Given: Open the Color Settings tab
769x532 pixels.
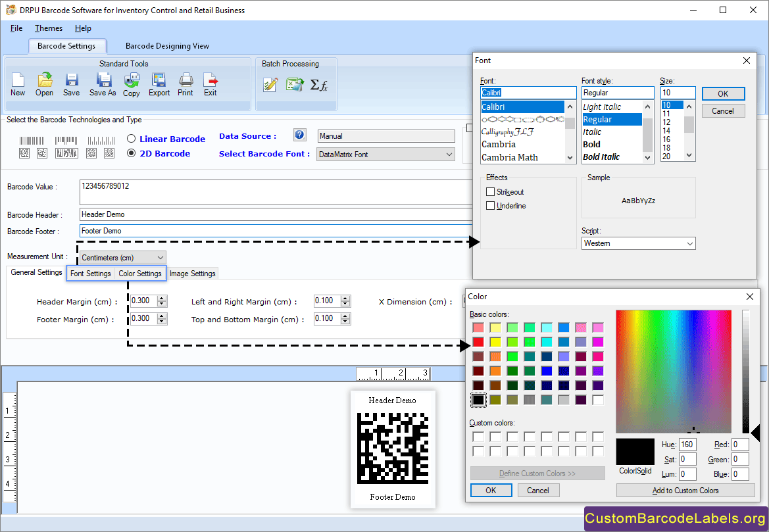Looking at the screenshot, I should [139, 274].
